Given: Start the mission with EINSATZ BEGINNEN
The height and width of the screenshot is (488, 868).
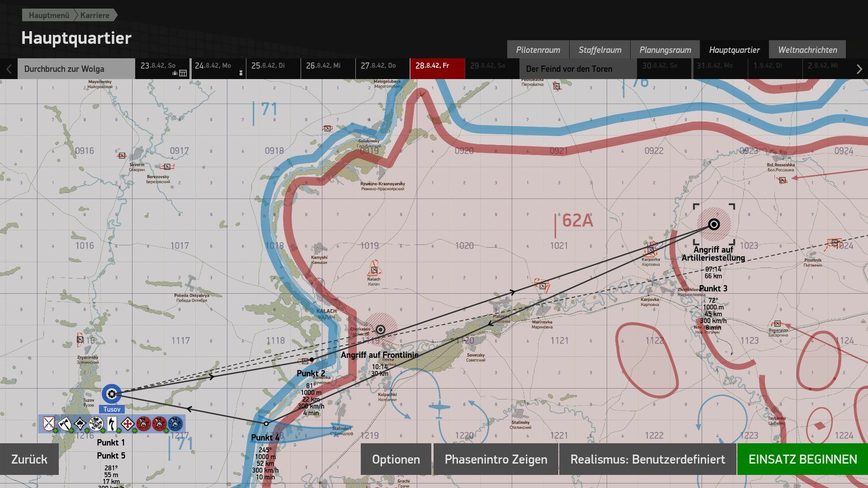Looking at the screenshot, I should point(802,459).
